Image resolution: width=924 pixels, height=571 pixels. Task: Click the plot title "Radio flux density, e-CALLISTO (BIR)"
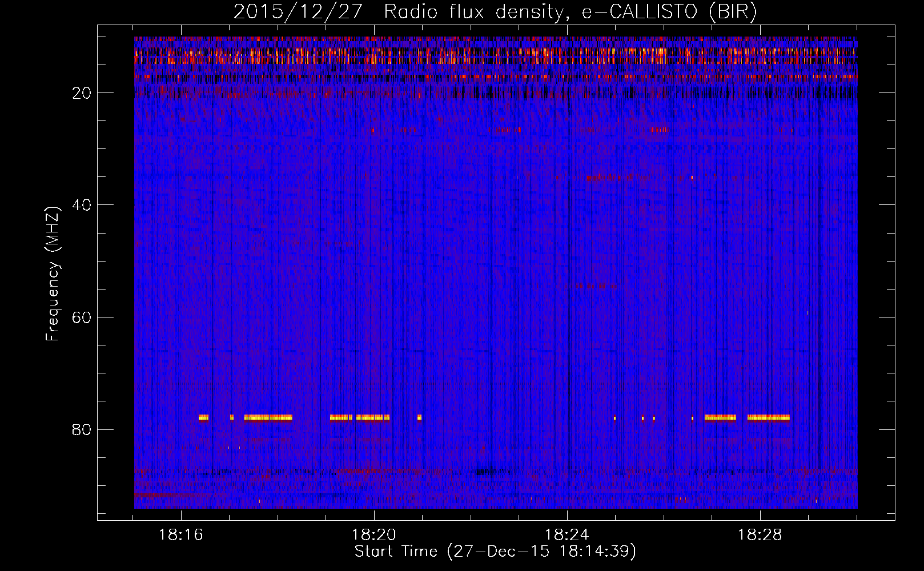click(571, 12)
